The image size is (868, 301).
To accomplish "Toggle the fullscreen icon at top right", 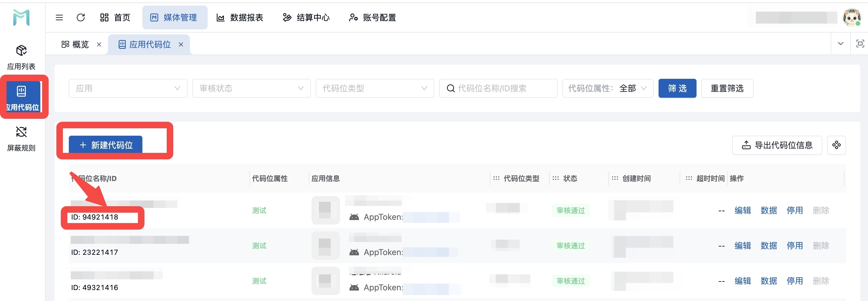I will tap(860, 44).
